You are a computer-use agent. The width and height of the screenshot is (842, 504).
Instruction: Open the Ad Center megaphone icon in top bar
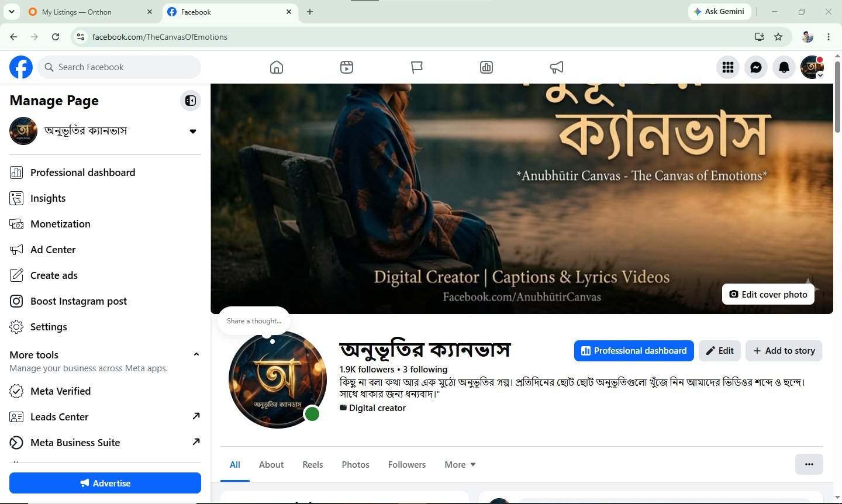pyautogui.click(x=557, y=67)
